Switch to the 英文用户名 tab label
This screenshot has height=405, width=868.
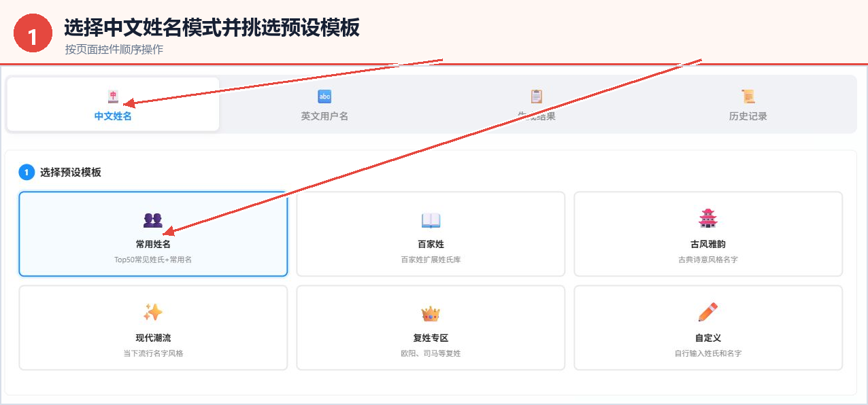point(324,116)
